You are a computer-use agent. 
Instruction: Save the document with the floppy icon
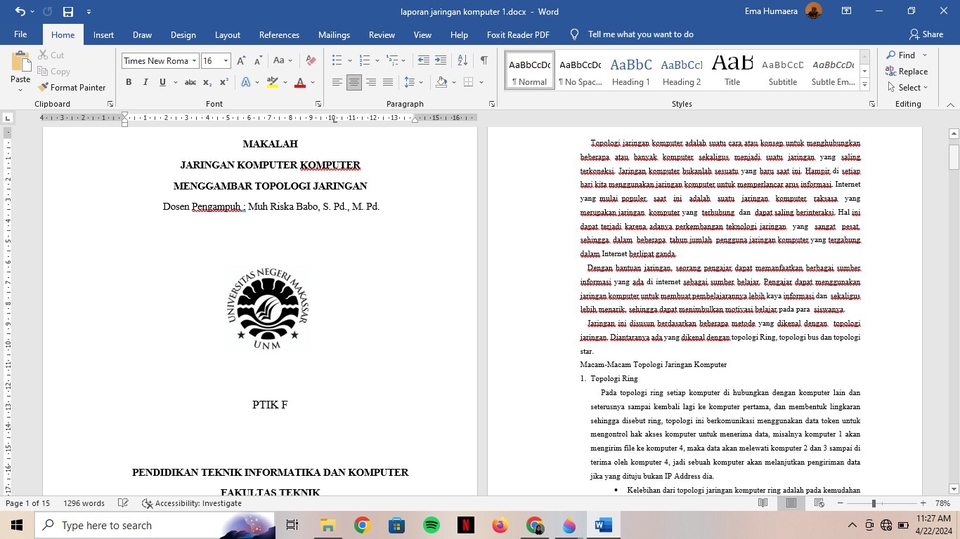tap(68, 12)
